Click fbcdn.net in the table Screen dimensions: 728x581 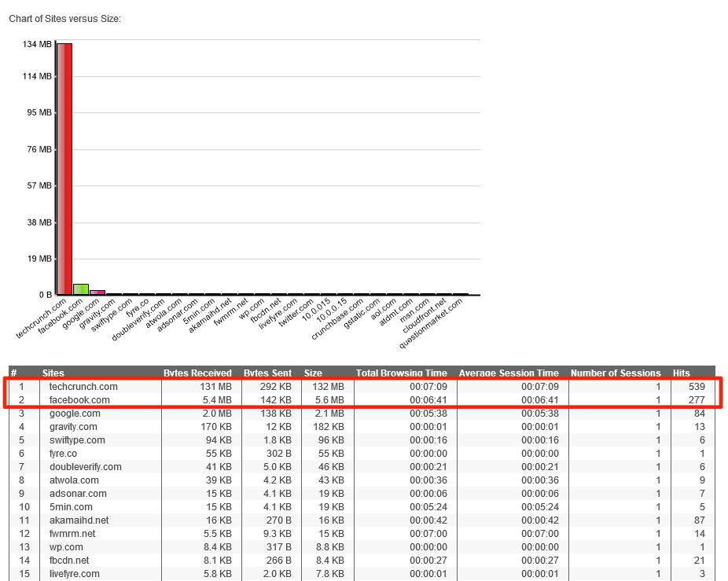[x=69, y=561]
